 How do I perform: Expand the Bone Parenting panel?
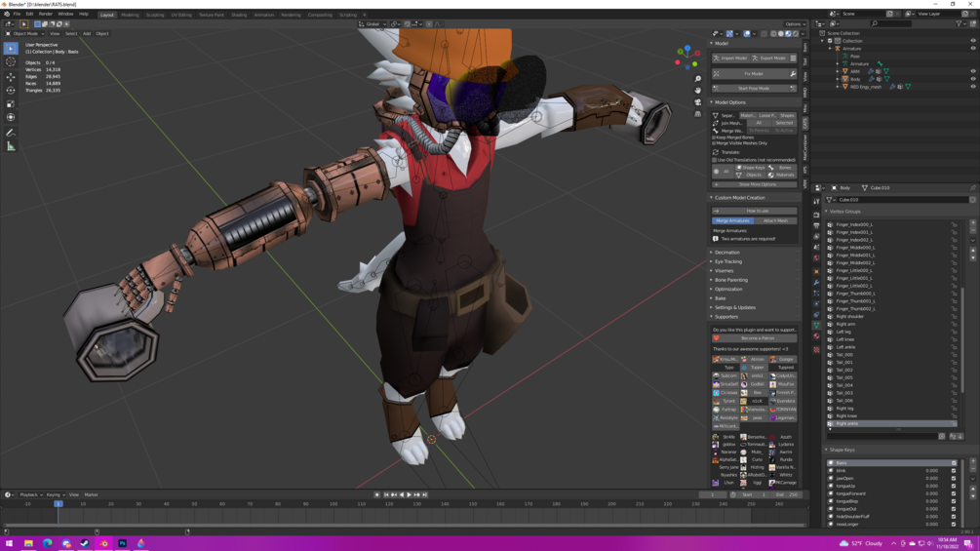tap(755, 280)
